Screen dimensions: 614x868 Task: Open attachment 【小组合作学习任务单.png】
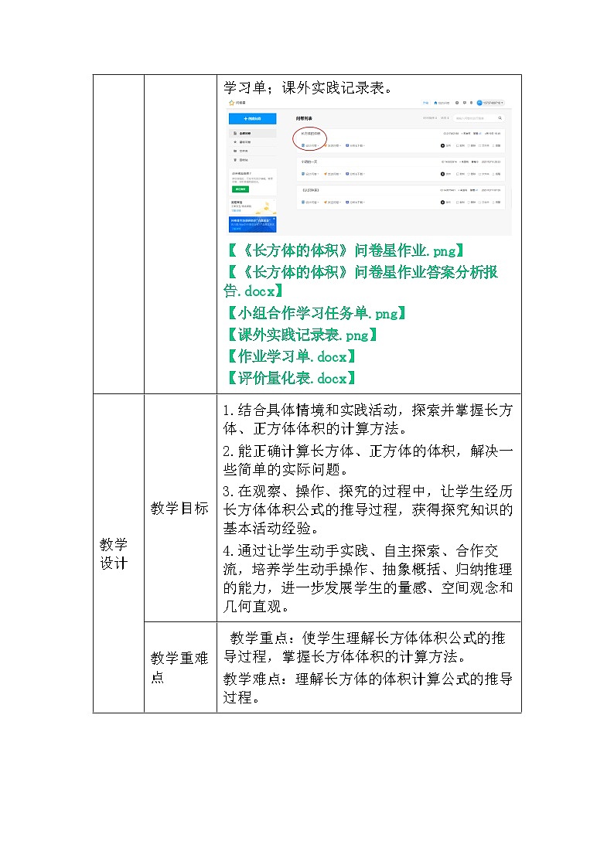click(316, 313)
